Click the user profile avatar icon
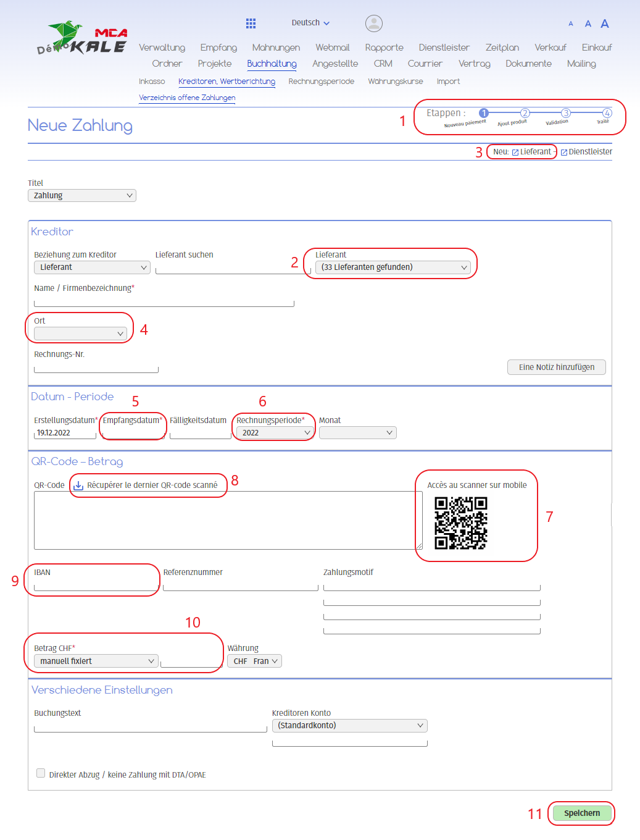The height and width of the screenshot is (840, 640). [373, 23]
